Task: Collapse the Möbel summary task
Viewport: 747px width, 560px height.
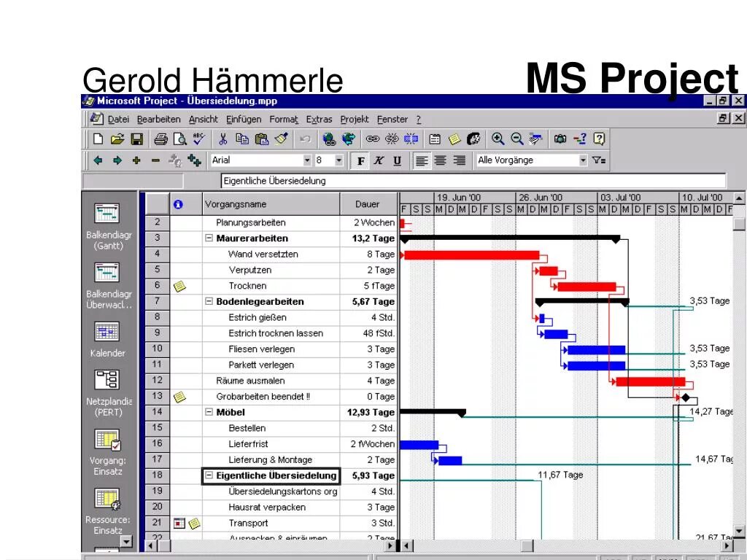Action: click(209, 413)
